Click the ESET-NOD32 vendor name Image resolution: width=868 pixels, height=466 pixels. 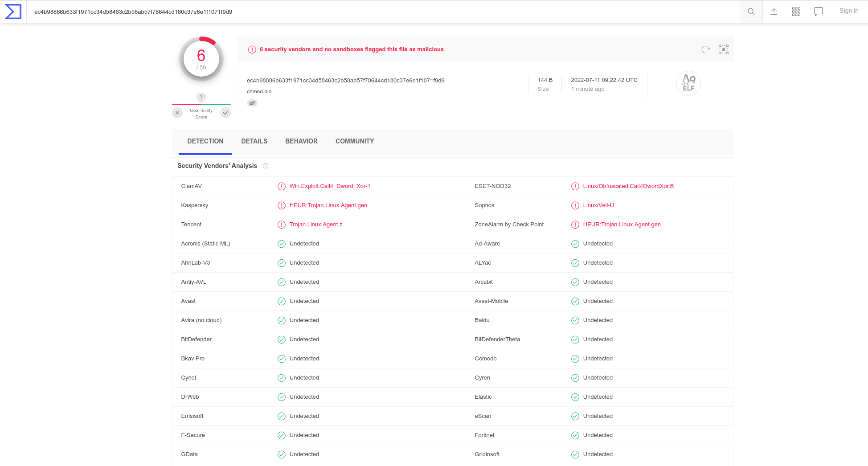click(493, 186)
